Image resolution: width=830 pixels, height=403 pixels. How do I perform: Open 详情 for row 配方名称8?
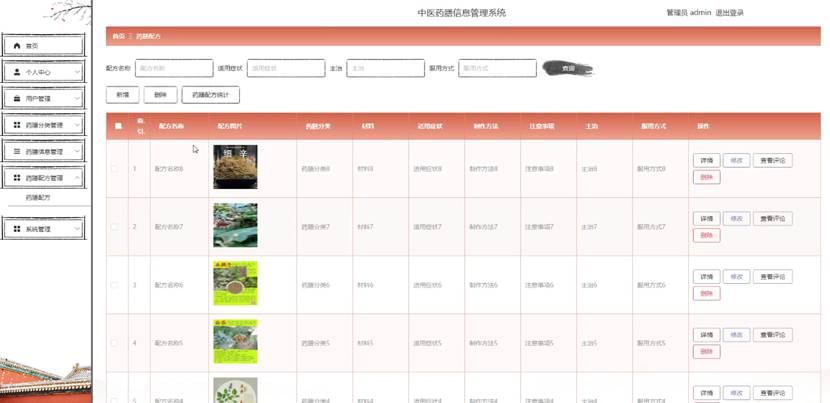tap(707, 160)
